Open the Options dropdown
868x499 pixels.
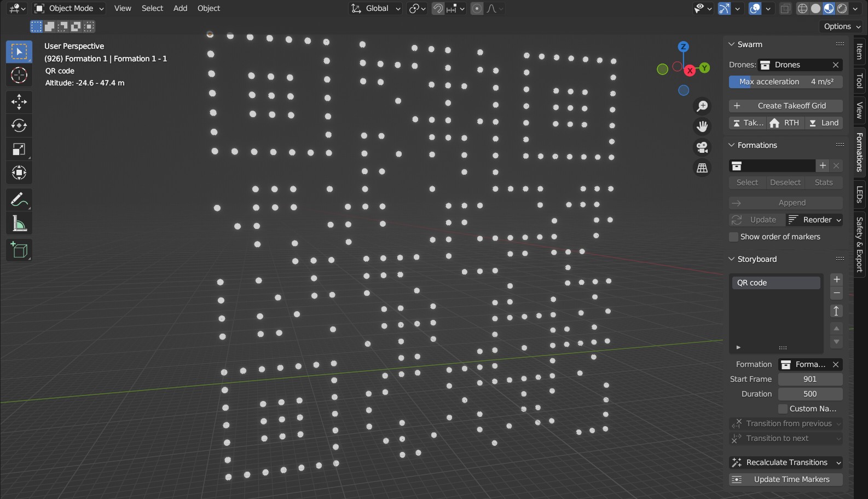pyautogui.click(x=842, y=26)
